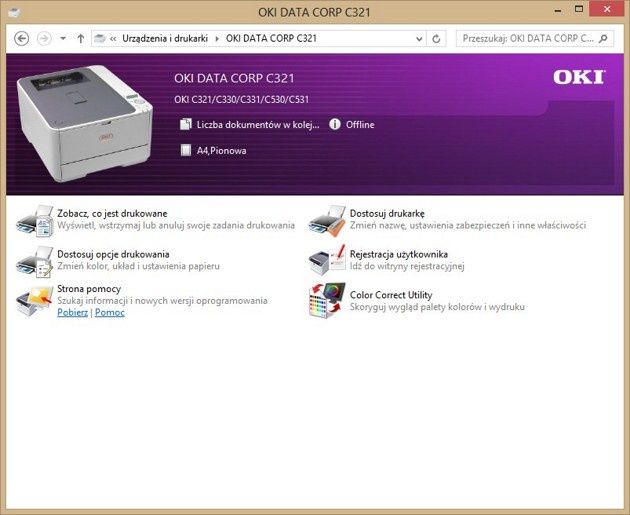Open Rejestracja użytkownika
Image resolution: width=630 pixels, height=515 pixels.
point(399,254)
